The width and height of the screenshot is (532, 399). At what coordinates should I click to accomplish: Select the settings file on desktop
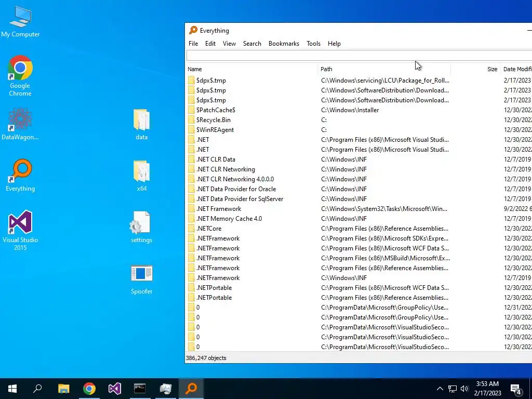pos(141,227)
